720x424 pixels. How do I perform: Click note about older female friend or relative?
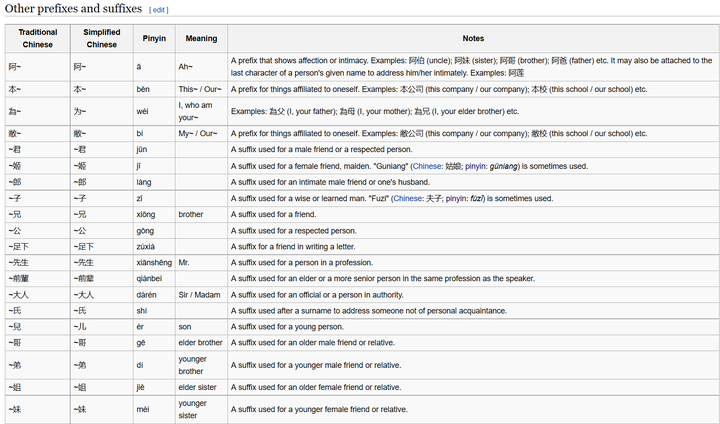point(316,387)
